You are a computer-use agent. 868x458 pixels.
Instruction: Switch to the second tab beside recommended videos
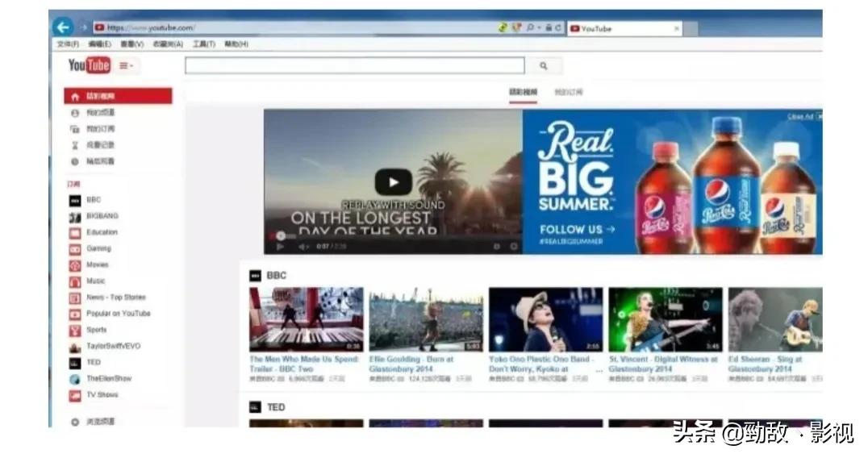pyautogui.click(x=568, y=93)
